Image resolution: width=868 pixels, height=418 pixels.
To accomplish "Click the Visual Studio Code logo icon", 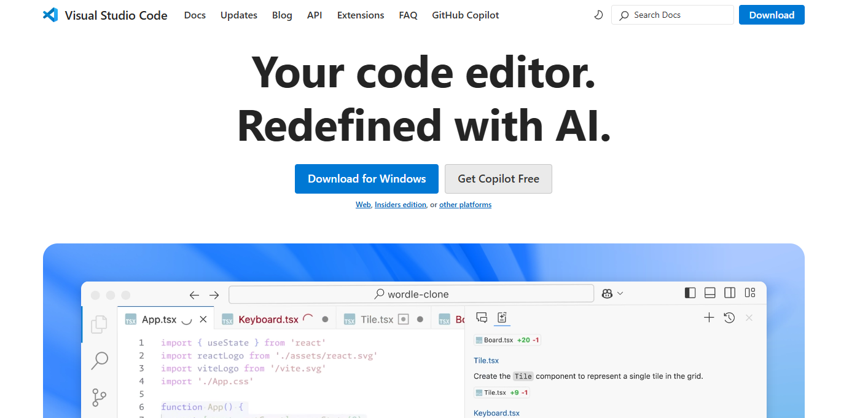I will click(x=50, y=15).
